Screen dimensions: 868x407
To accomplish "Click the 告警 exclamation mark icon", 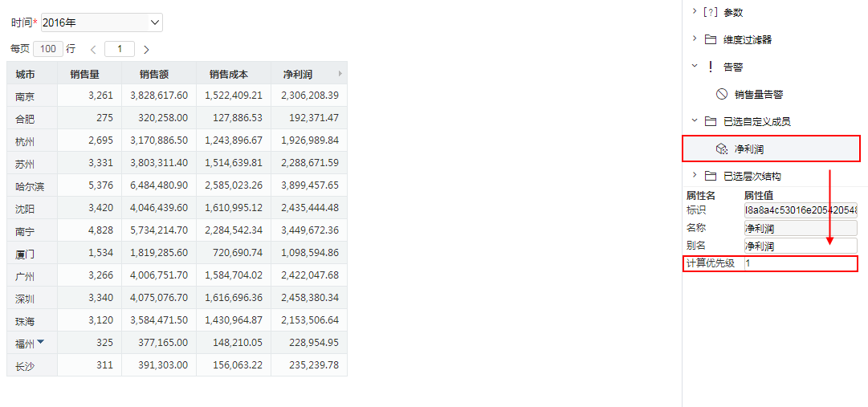I will point(711,67).
